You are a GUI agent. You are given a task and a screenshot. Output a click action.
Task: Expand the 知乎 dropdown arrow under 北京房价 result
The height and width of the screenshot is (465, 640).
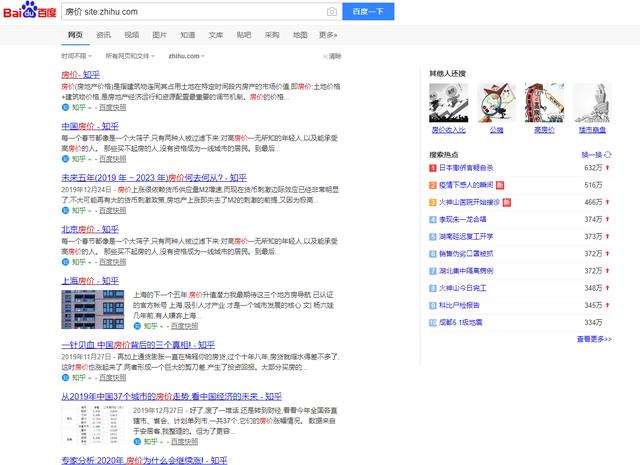(89, 262)
